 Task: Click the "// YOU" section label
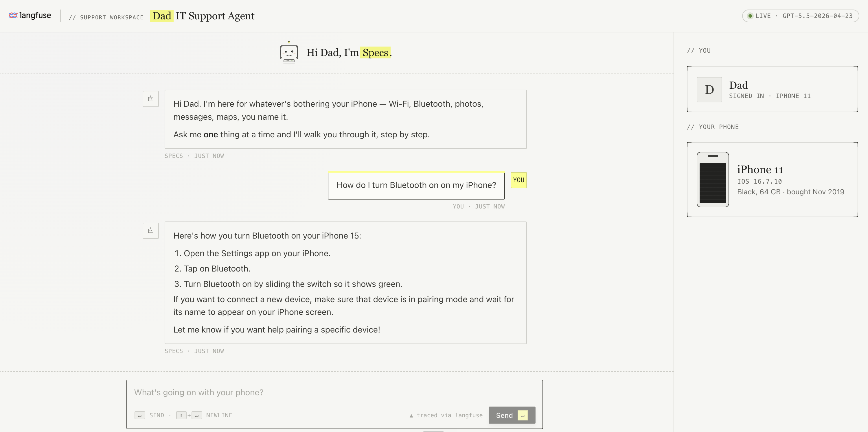698,51
